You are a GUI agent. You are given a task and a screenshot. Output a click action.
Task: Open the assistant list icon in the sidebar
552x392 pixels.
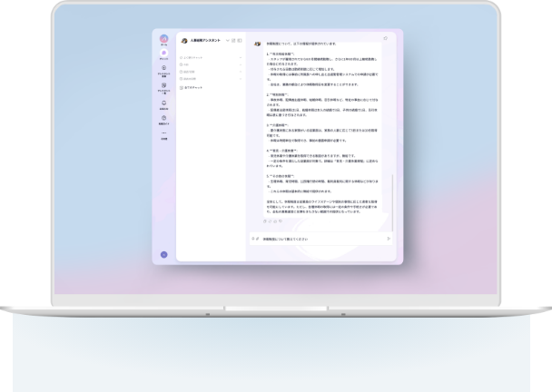tap(163, 86)
